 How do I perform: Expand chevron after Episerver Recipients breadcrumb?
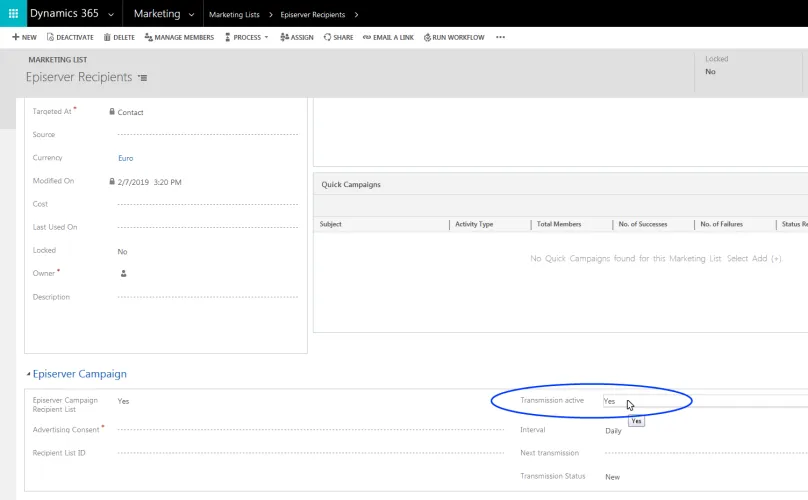[x=356, y=15]
